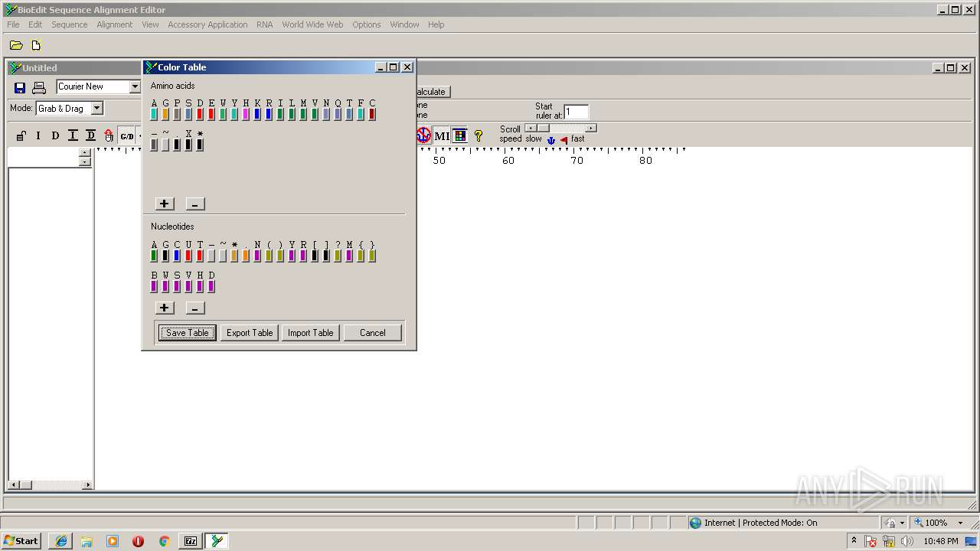Click the MI toolbar icon
Screen dimensions: 980x551
(x=442, y=135)
